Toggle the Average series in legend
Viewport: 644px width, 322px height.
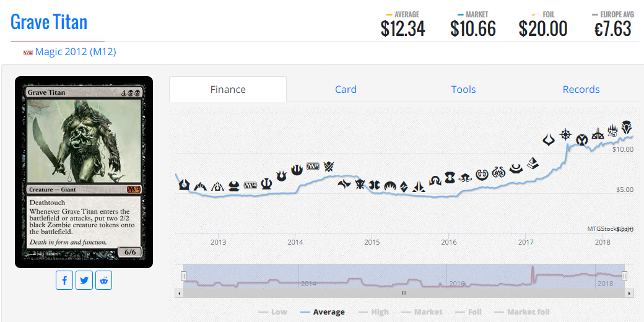point(323,312)
